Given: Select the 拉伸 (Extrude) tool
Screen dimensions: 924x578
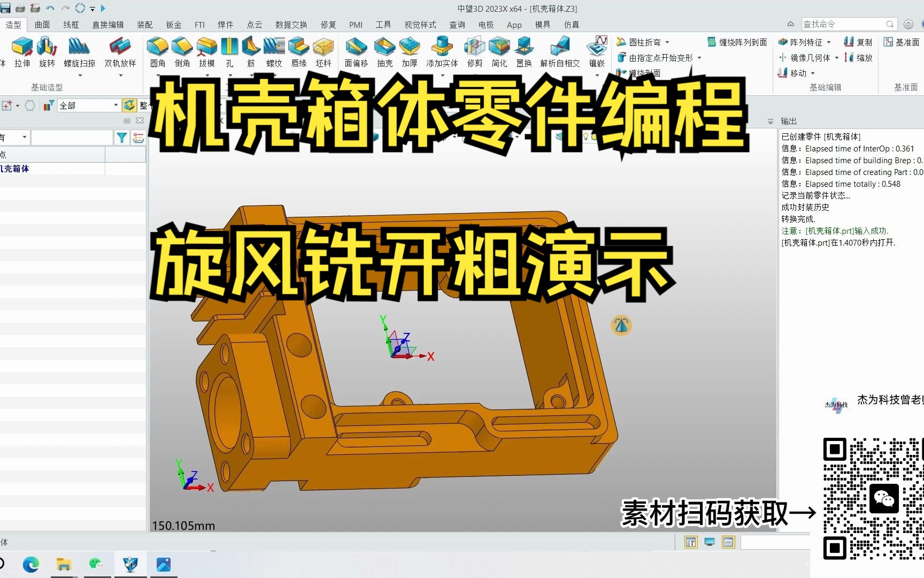Looking at the screenshot, I should tap(22, 52).
